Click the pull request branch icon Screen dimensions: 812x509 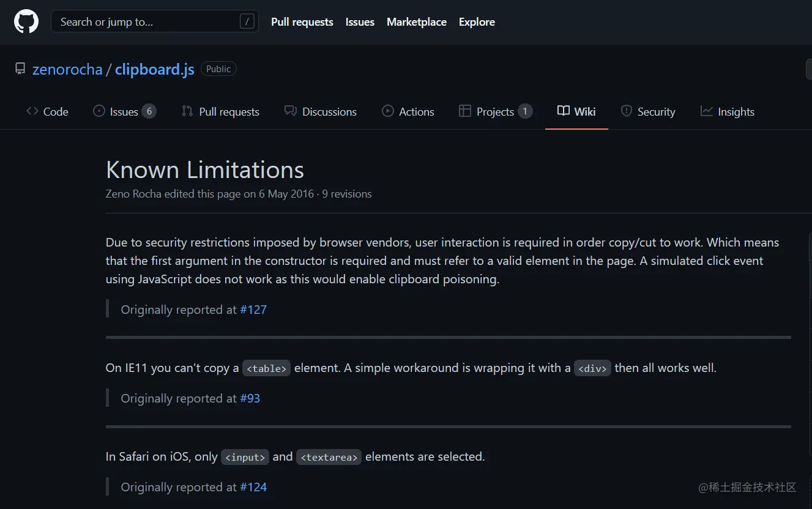pyautogui.click(x=187, y=111)
